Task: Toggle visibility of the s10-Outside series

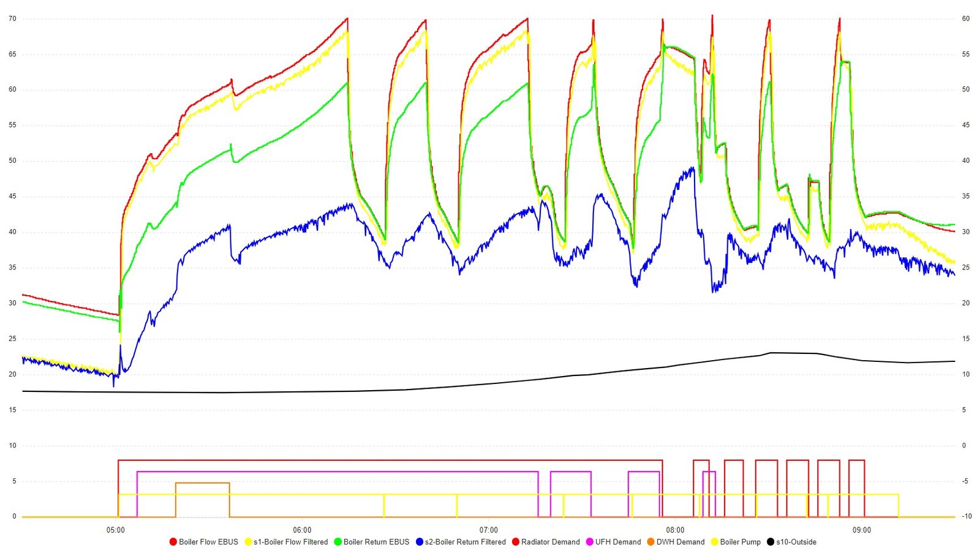Action: pos(796,542)
